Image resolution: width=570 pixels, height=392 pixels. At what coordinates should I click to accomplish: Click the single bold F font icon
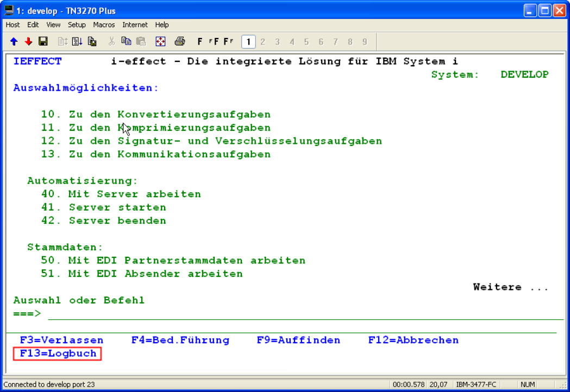(200, 42)
